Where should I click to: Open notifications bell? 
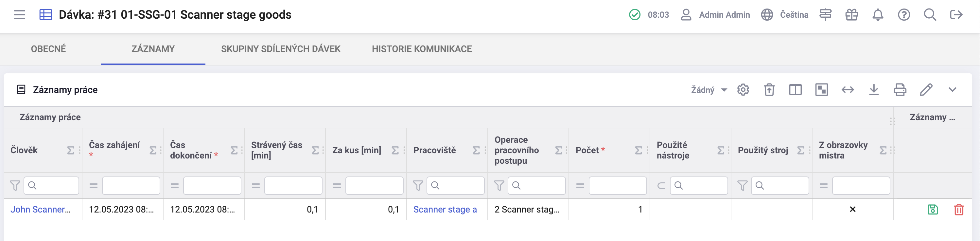[878, 15]
